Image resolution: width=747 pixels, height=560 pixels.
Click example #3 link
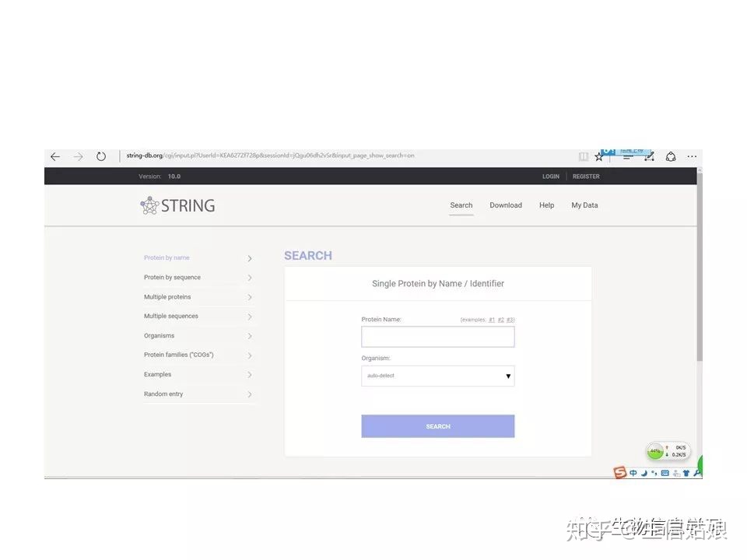(x=510, y=320)
